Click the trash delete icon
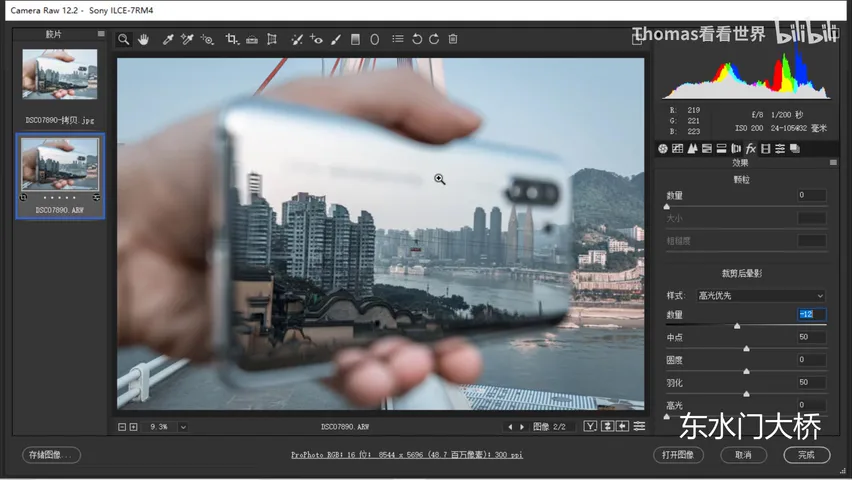The width and height of the screenshot is (852, 480). coord(453,39)
